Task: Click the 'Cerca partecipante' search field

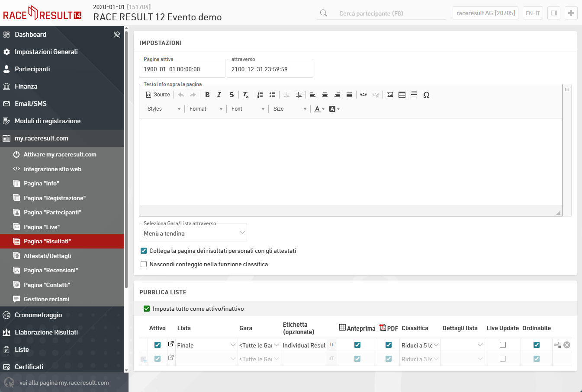Action: coord(389,13)
